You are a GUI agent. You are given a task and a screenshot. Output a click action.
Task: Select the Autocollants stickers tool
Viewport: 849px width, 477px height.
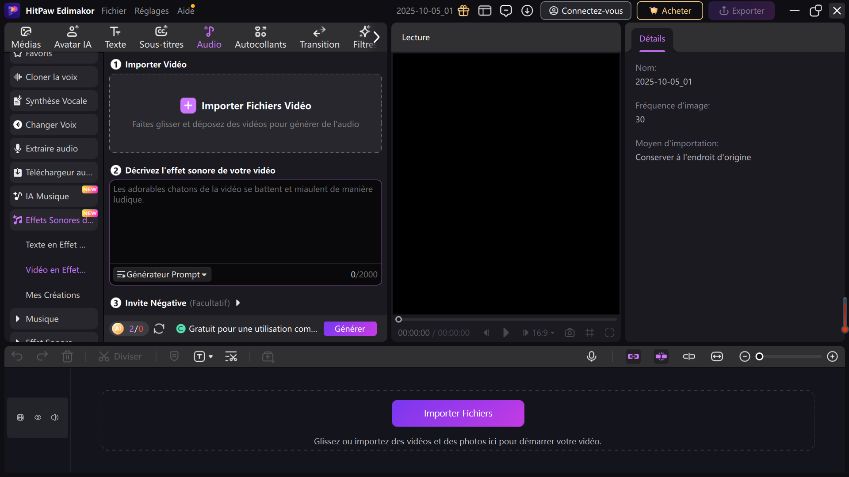(260, 38)
